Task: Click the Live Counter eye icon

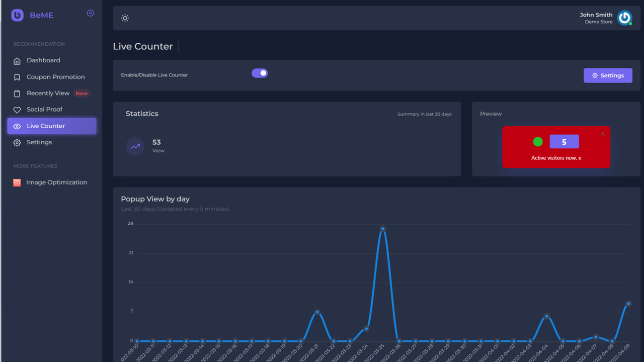Action: click(17, 126)
